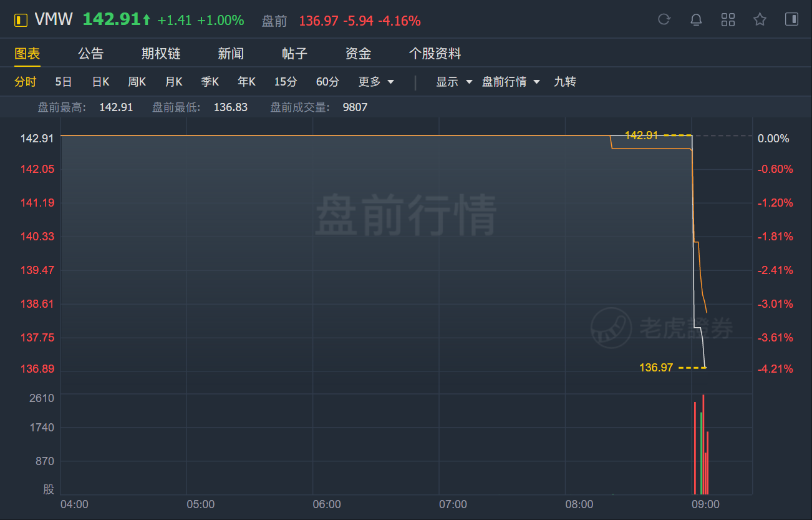
Task: Select the 分时 chart period
Action: click(26, 82)
